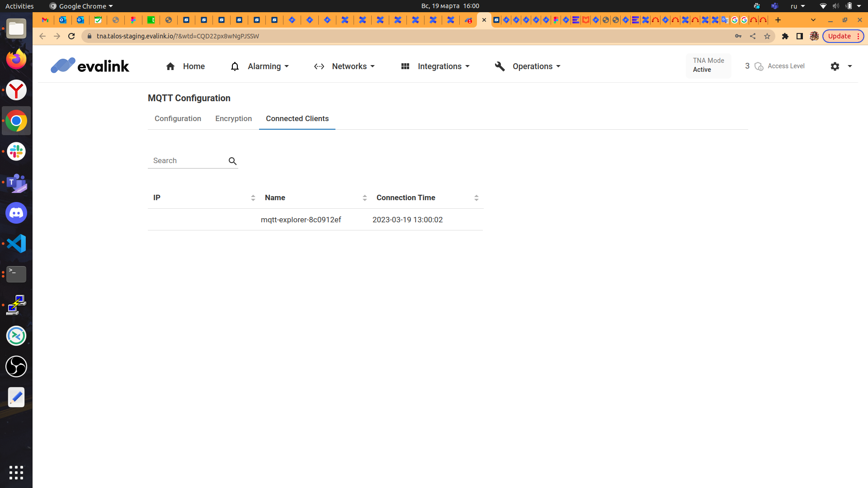This screenshot has width=868, height=488.
Task: Open Files from the dock
Action: [x=16, y=29]
